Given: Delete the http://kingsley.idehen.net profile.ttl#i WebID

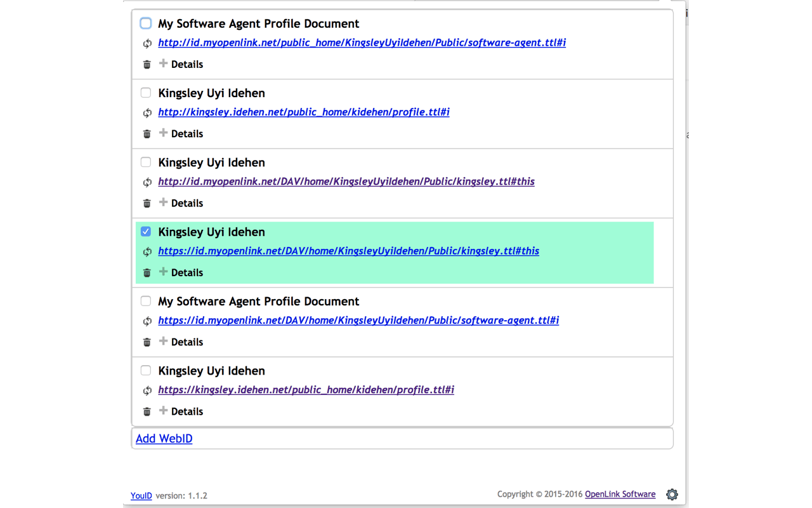Looking at the screenshot, I should [147, 134].
